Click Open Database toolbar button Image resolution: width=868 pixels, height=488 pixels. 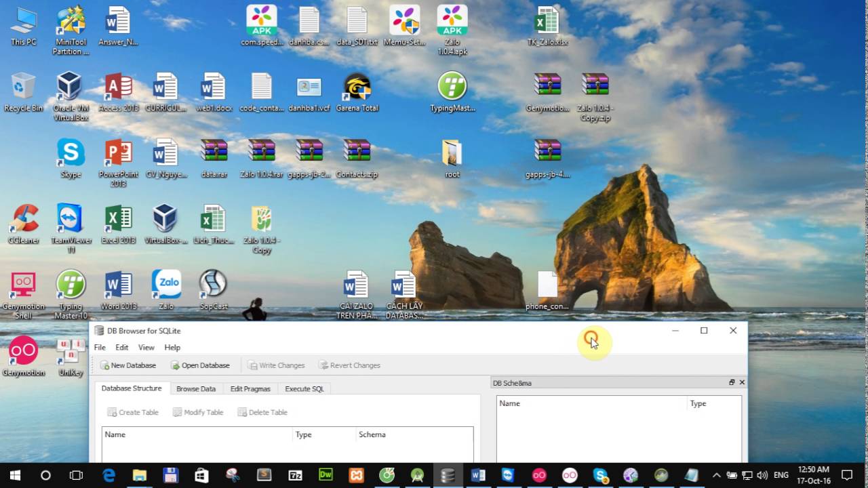[x=200, y=365]
